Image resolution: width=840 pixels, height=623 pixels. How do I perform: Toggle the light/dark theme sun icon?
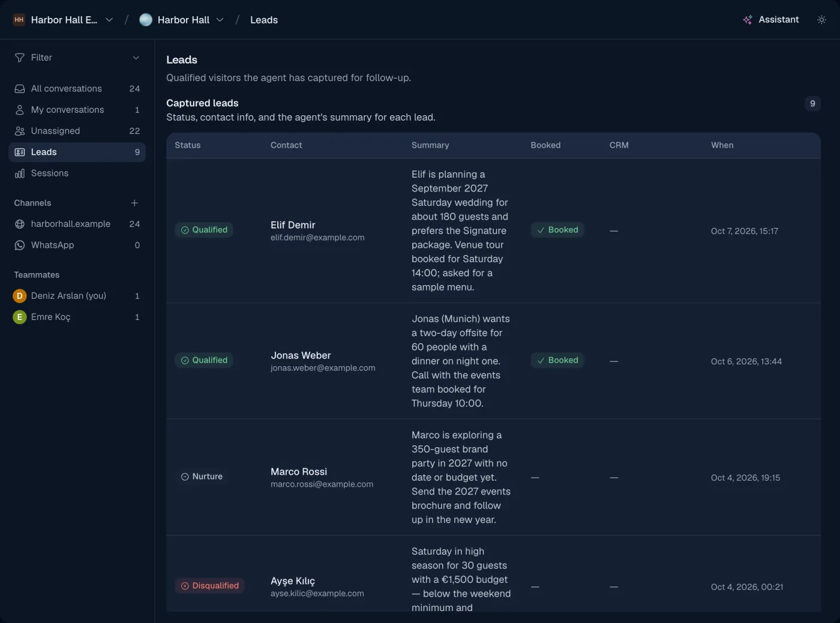pos(821,20)
